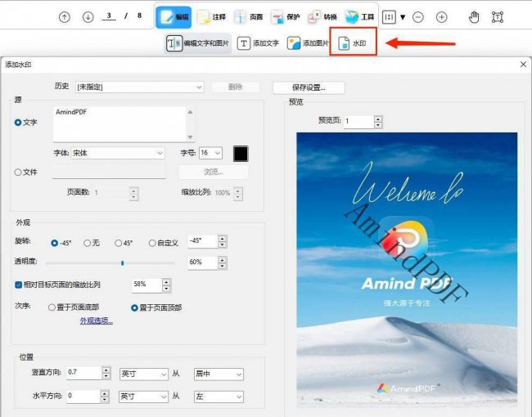Open the 保护 (Protect) tab
This screenshot has width=532, height=417.
(286, 17)
